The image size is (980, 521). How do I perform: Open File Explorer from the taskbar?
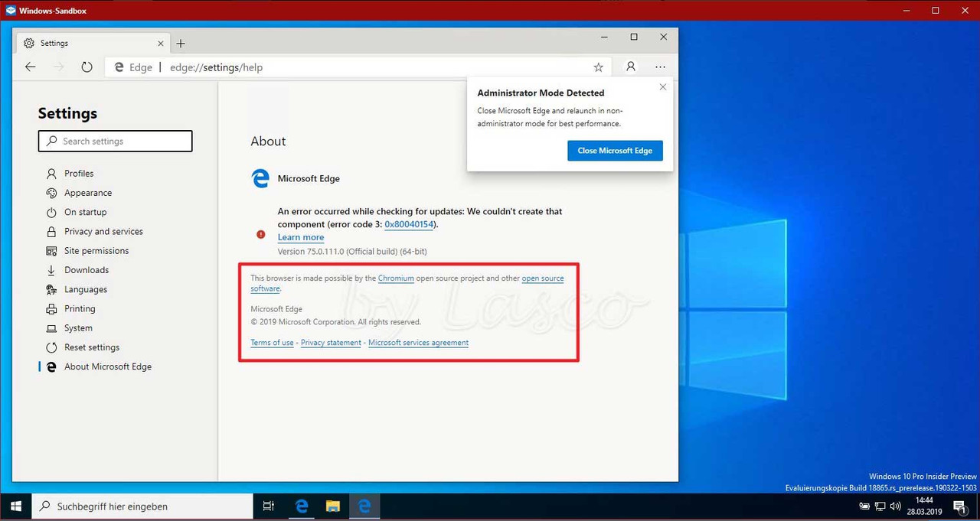(x=333, y=506)
